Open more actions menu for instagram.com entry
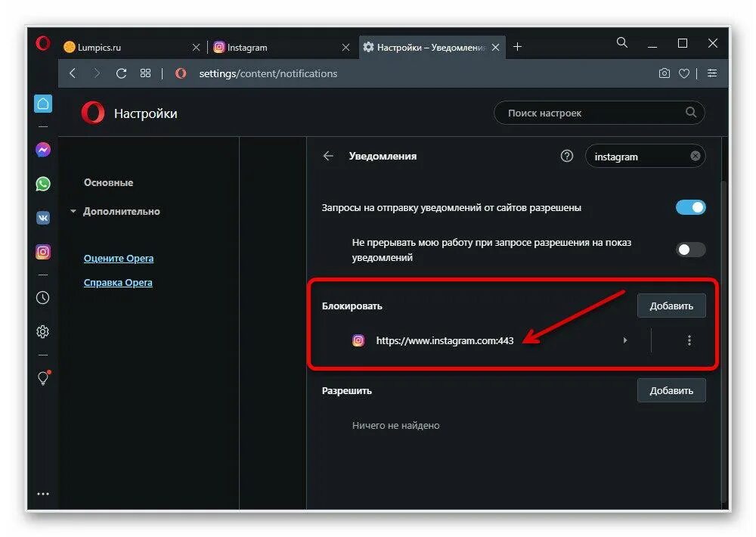The height and width of the screenshot is (537, 756). pos(689,340)
